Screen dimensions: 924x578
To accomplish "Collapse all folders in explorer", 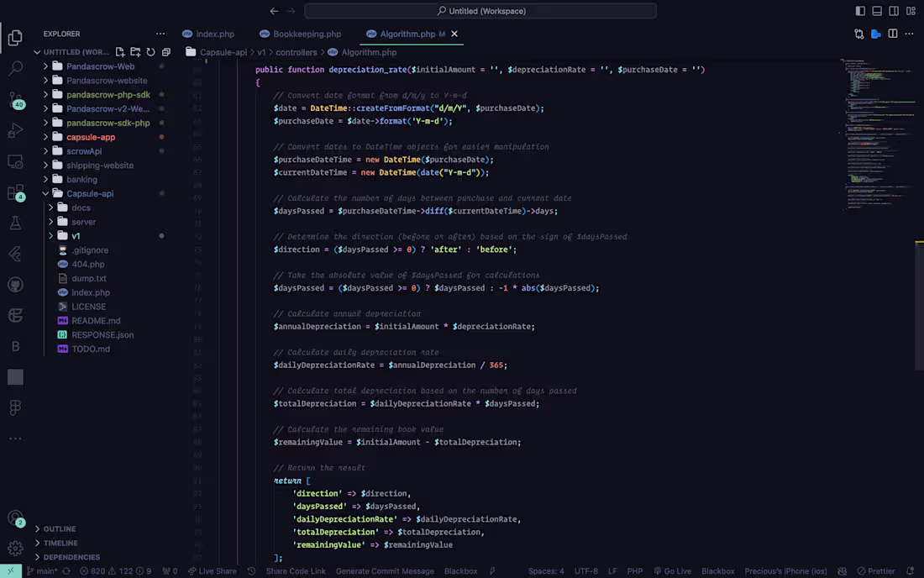I will coord(166,52).
